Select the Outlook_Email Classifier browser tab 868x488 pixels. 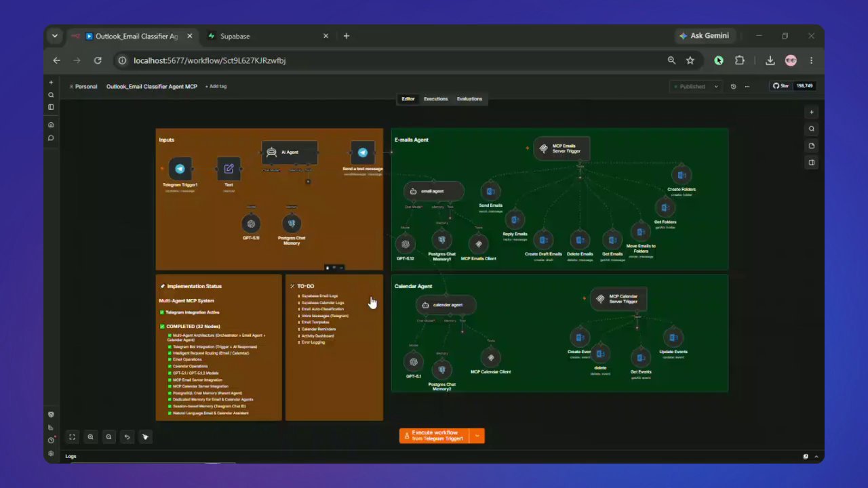tap(132, 36)
